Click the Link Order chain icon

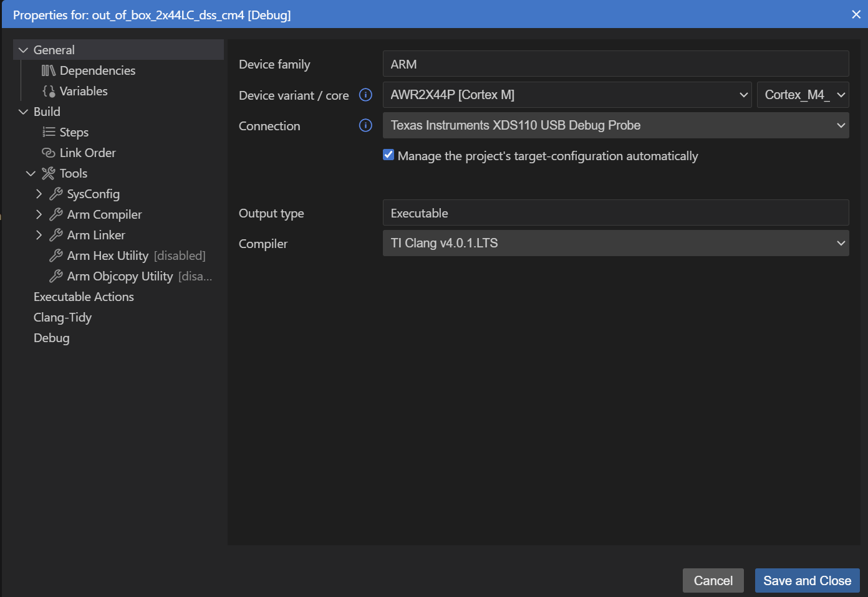point(49,153)
